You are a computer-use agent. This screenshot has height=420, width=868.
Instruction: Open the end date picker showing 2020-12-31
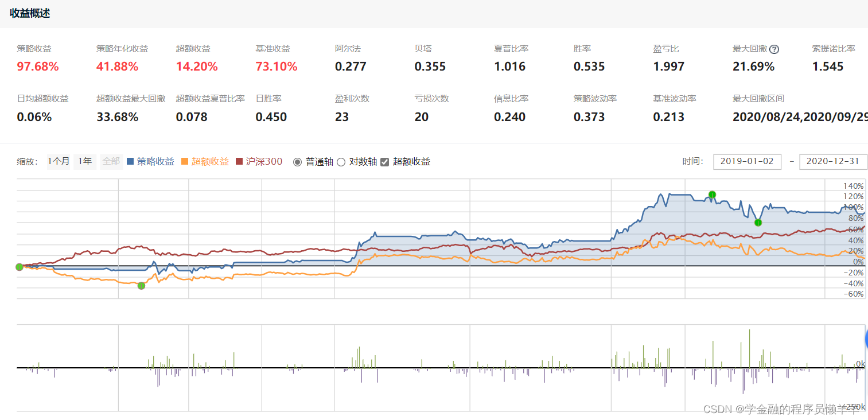pos(833,162)
